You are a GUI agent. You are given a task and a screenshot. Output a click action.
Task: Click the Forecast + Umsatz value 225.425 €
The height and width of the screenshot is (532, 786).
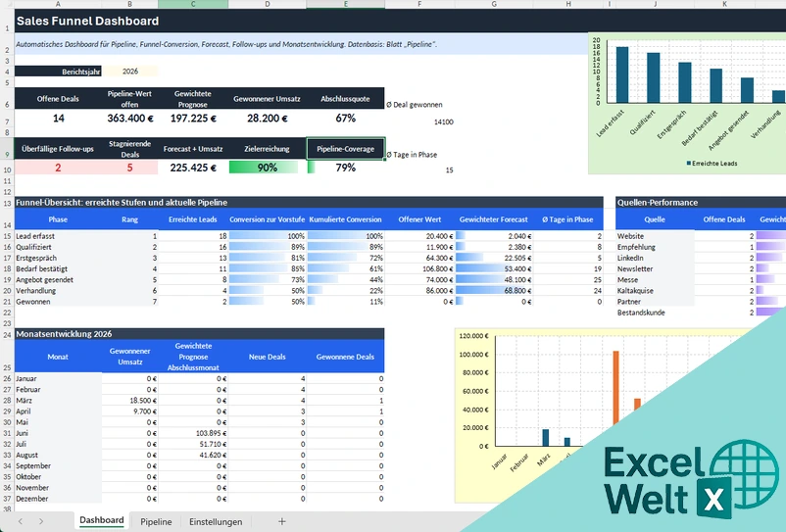[193, 168]
